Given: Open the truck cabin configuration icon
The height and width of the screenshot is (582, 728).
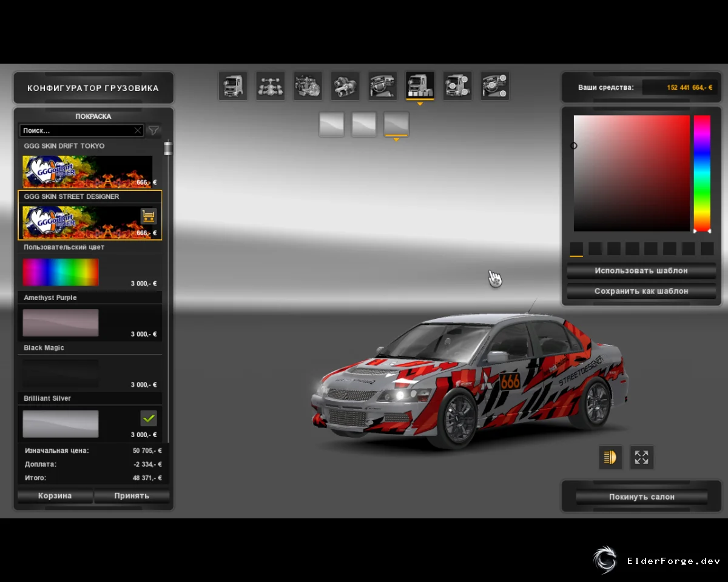Looking at the screenshot, I should tap(233, 85).
